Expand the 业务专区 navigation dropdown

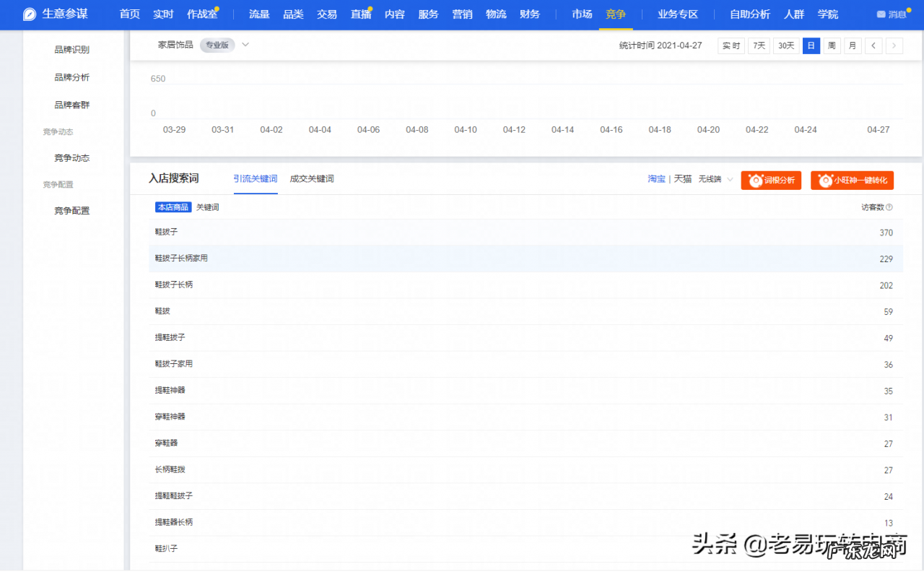[x=677, y=14]
